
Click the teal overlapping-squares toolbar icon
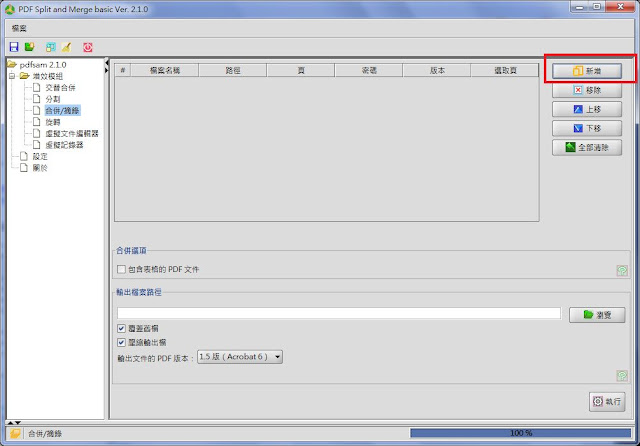[x=51, y=47]
